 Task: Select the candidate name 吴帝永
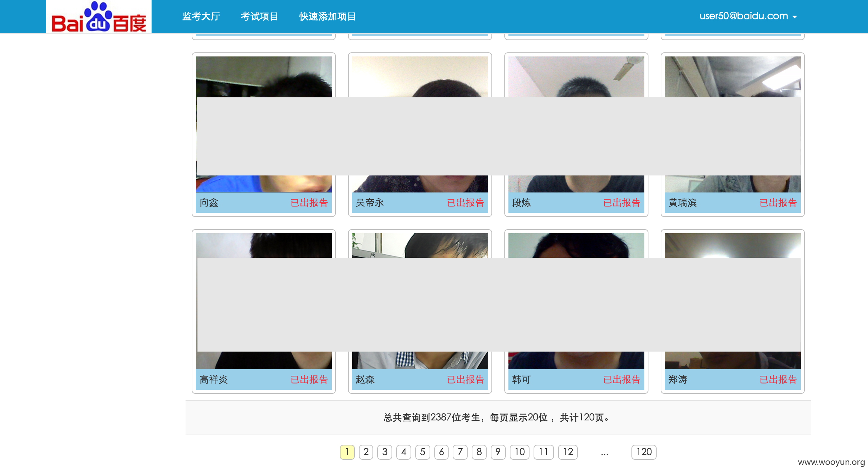(x=370, y=203)
